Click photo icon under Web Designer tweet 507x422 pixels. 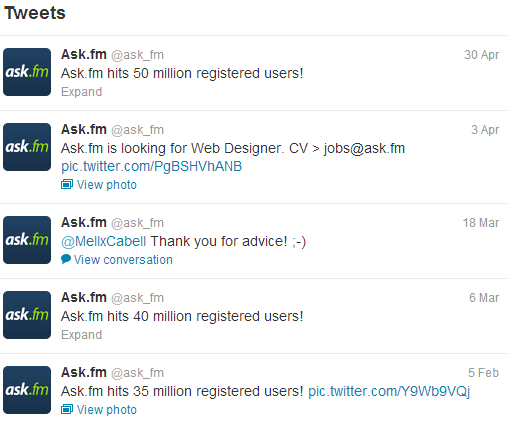67,184
